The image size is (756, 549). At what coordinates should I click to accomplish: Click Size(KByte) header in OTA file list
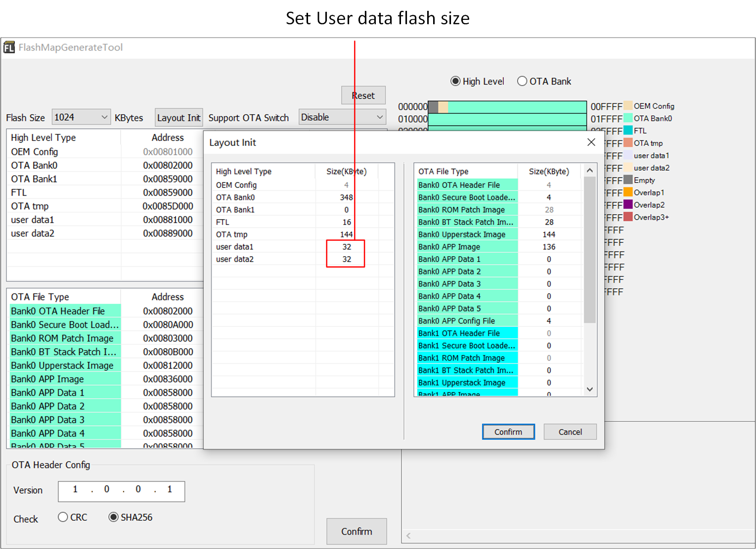coord(549,171)
